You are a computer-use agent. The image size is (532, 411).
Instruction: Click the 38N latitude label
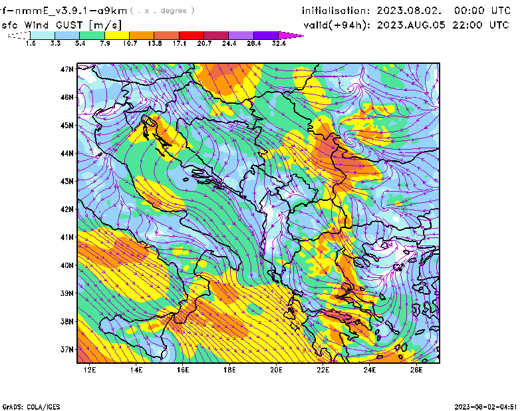[67, 321]
